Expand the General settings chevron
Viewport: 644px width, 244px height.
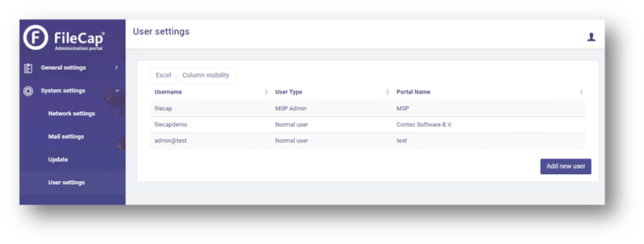point(117,67)
